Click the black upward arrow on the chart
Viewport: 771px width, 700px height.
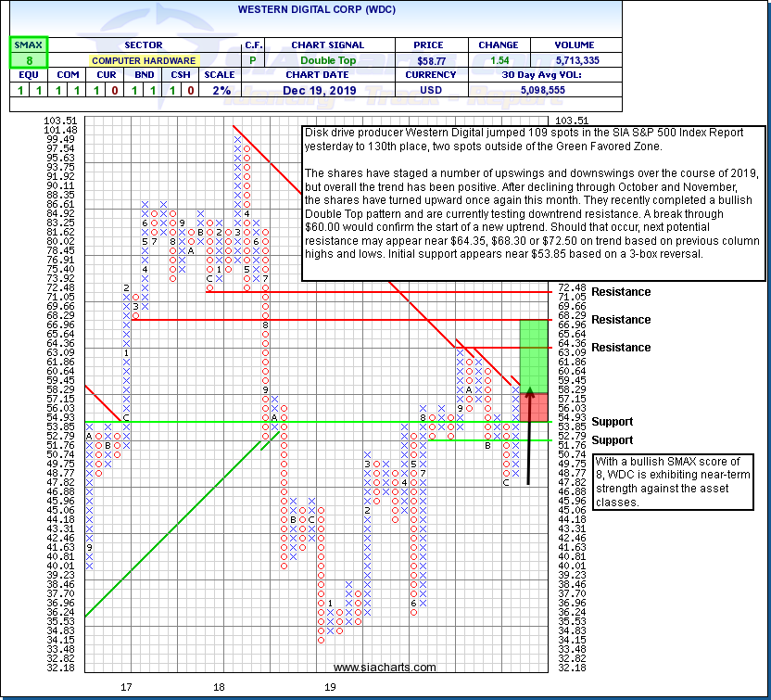(528, 436)
